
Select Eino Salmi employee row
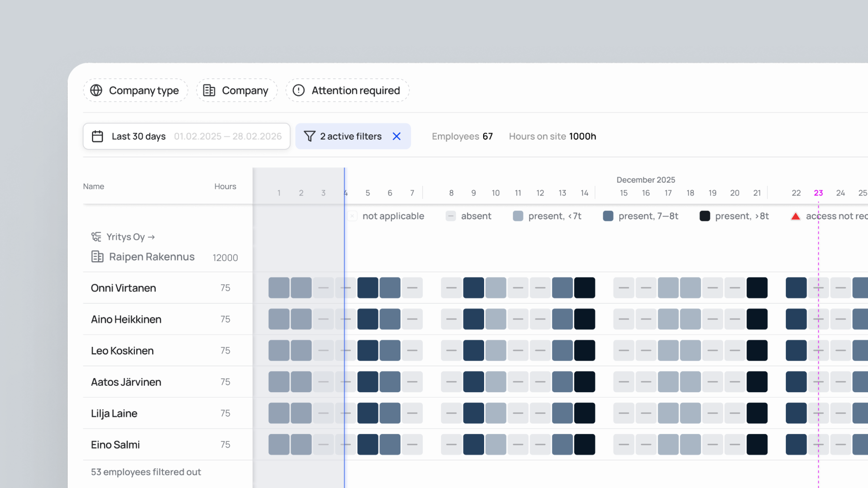pyautogui.click(x=168, y=445)
